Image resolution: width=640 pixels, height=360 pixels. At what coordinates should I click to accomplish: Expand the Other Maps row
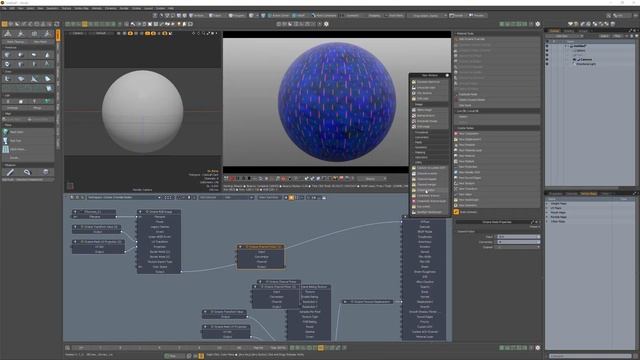[547, 222]
